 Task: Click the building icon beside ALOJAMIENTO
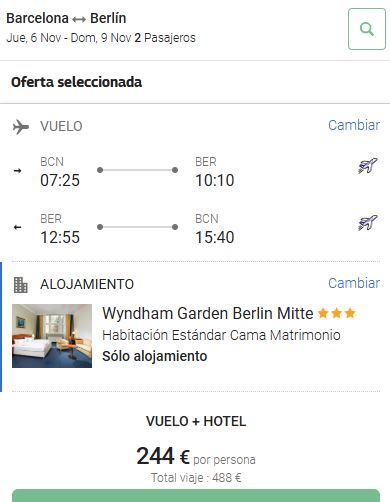click(21, 285)
